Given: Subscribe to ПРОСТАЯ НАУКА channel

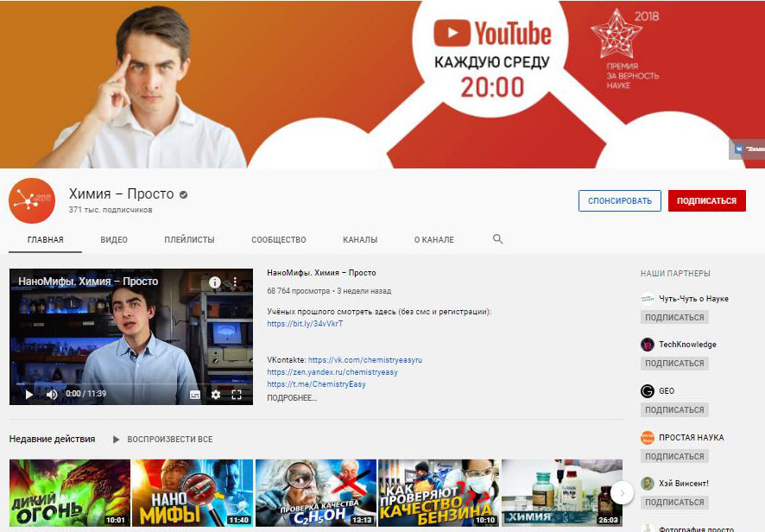Looking at the screenshot, I should pos(673,456).
